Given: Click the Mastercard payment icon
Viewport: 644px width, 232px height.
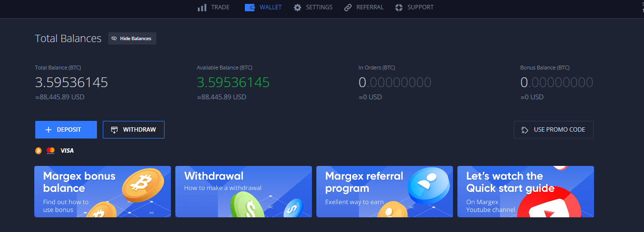Looking at the screenshot, I should [x=50, y=151].
